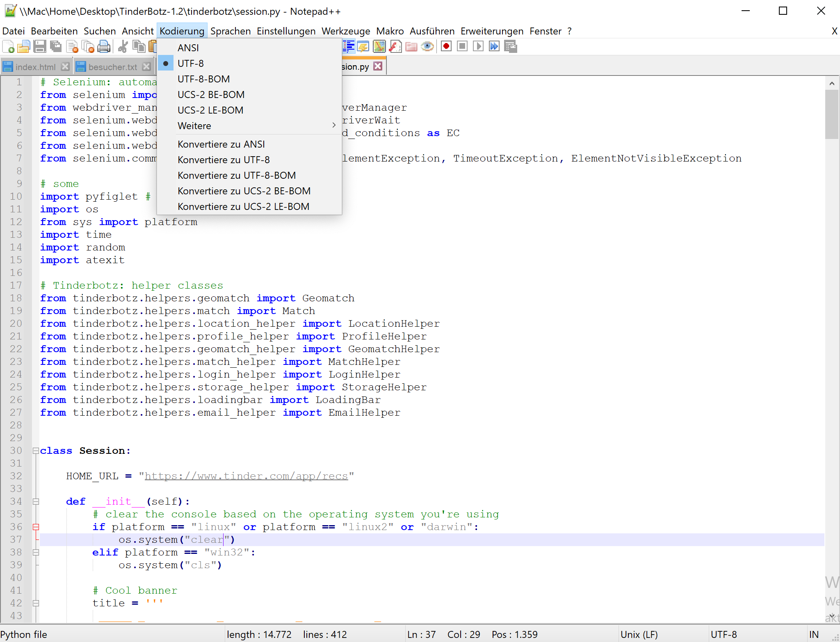This screenshot has height=642, width=840.
Task: Switch to the besucher.txt tab
Action: pyautogui.click(x=112, y=67)
